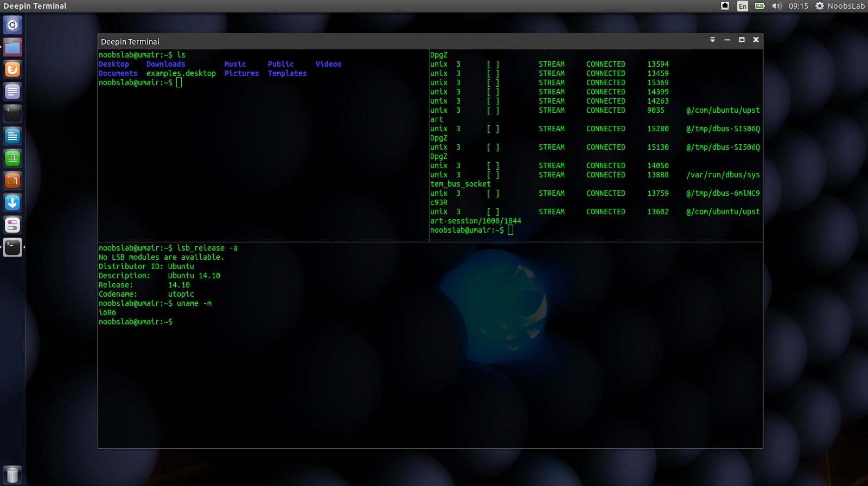Minimize the Deepin Terminal window
This screenshot has height=486, width=868.
click(727, 40)
